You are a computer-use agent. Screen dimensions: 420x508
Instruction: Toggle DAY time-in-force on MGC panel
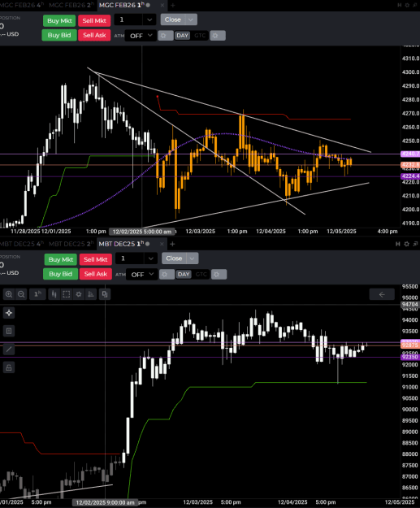pyautogui.click(x=182, y=36)
